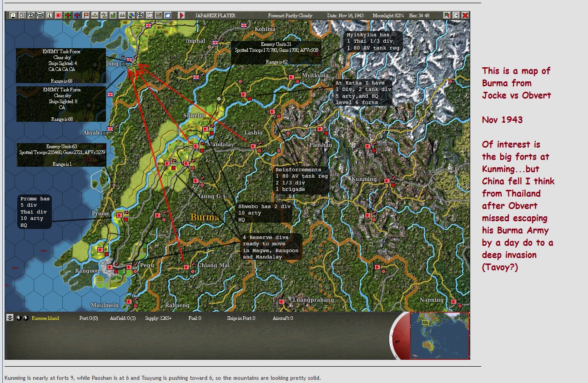Click the Enemy Units:31 popup
The height and width of the screenshot is (383, 588).
click(x=276, y=53)
